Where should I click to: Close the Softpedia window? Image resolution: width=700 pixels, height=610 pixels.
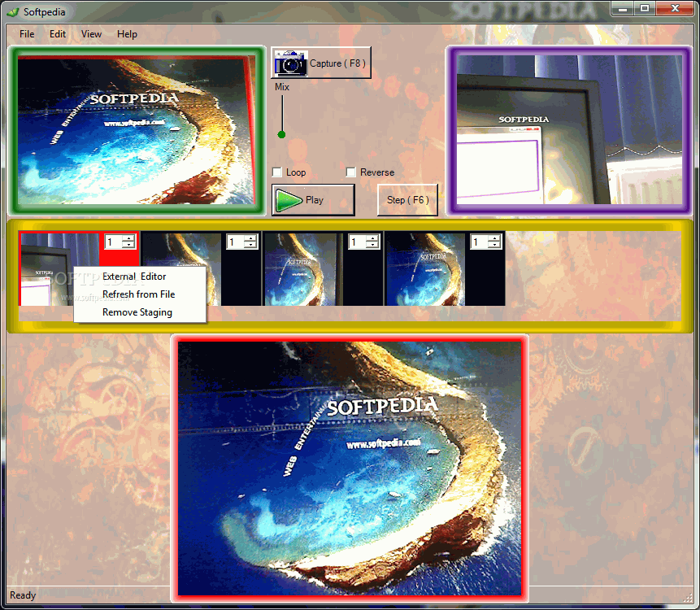(x=675, y=8)
